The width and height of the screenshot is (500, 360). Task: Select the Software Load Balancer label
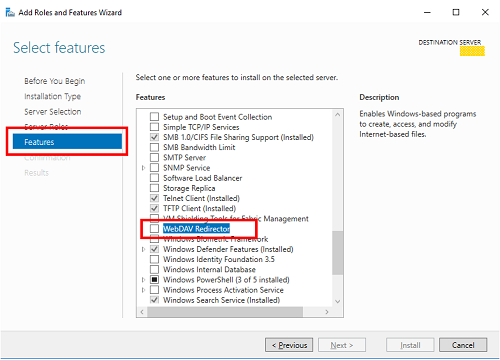tap(202, 178)
